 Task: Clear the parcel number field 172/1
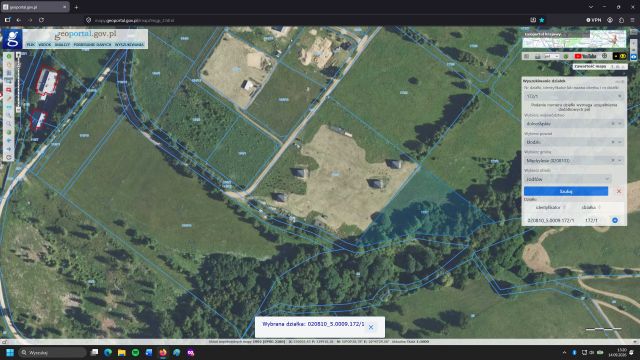pos(620,96)
